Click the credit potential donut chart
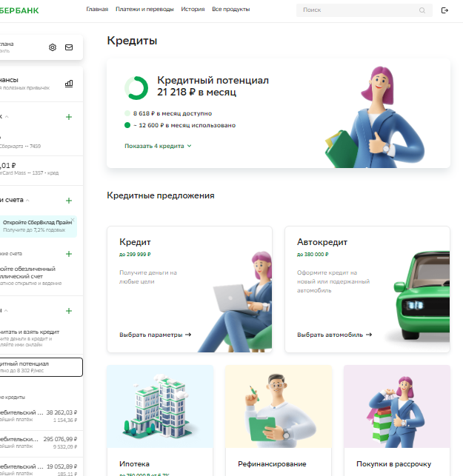The image size is (463, 476). point(136,88)
